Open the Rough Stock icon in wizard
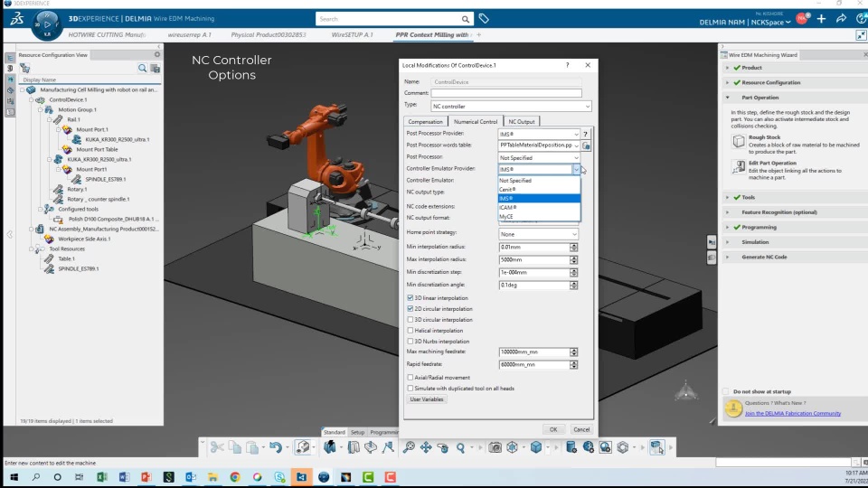This screenshot has width=868, height=488. pos(739,141)
